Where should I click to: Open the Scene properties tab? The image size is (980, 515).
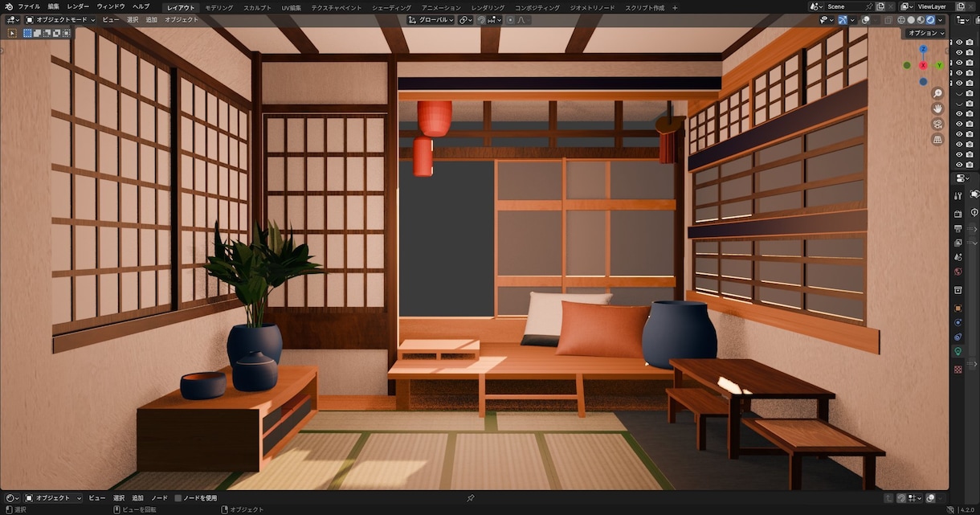[x=958, y=257]
